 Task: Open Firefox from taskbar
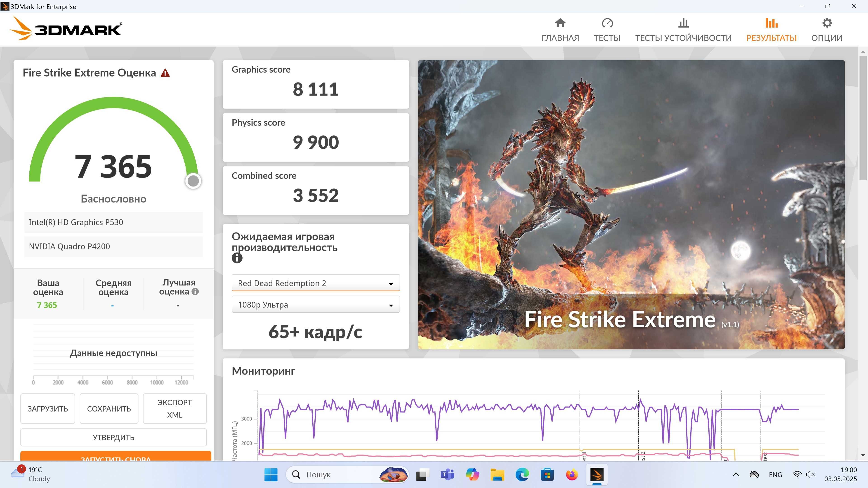pyautogui.click(x=572, y=474)
